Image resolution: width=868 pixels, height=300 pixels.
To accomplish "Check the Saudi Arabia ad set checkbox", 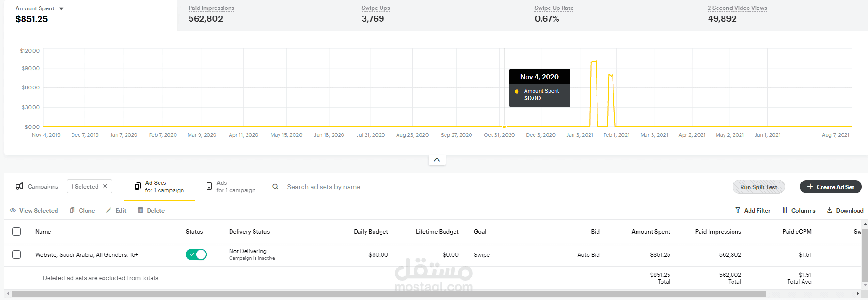I will [16, 254].
